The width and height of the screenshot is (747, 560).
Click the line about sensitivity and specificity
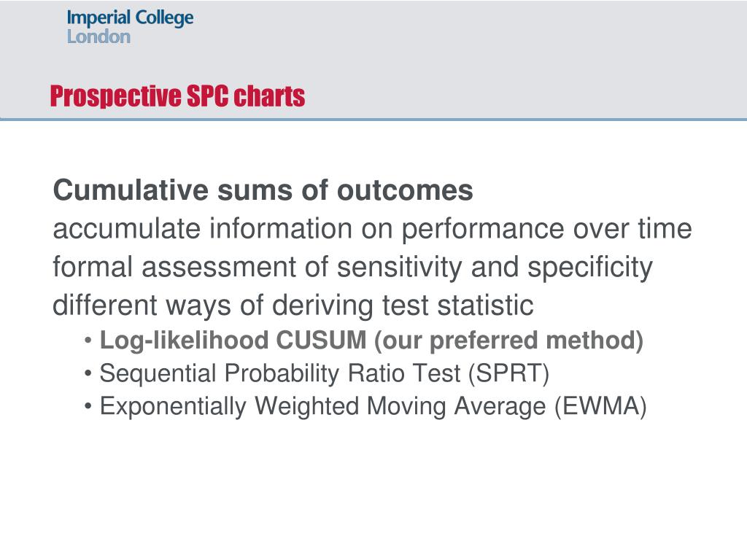coord(352,268)
